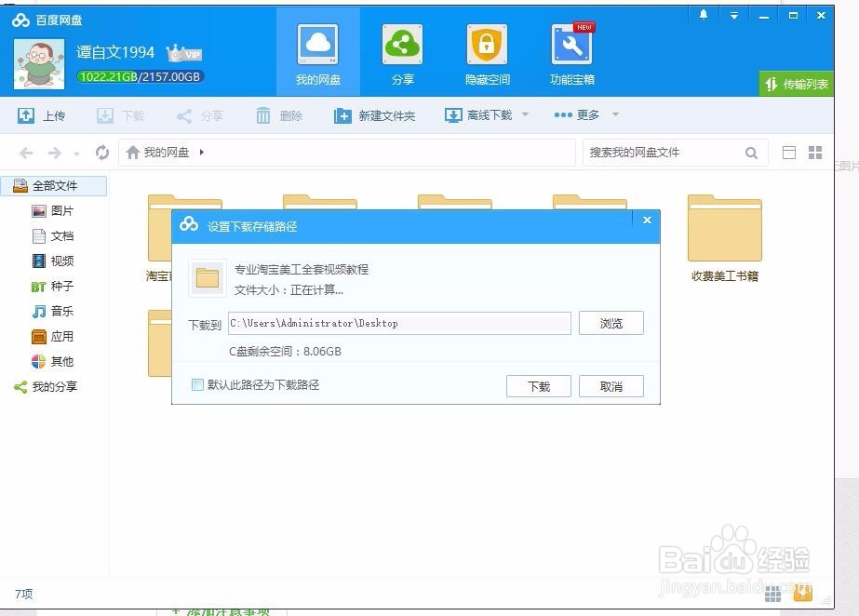The image size is (859, 616).
Task: Select 音乐 category in sidebar
Action: [54, 311]
